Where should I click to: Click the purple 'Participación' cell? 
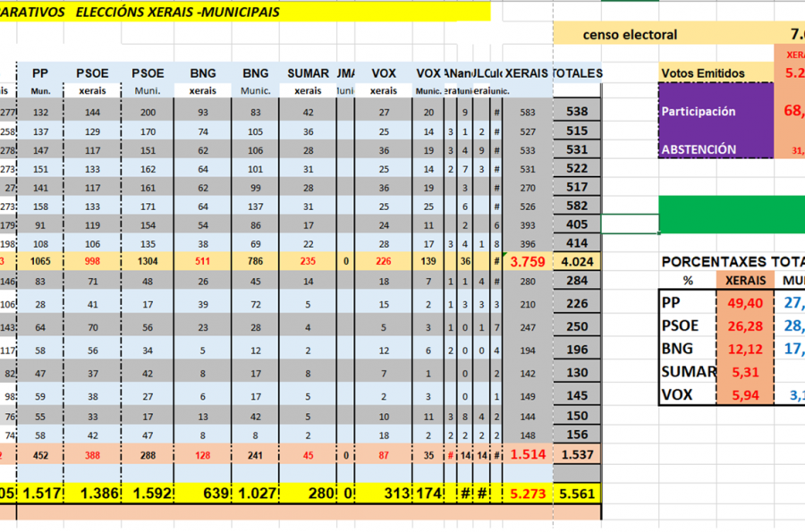coord(716,112)
